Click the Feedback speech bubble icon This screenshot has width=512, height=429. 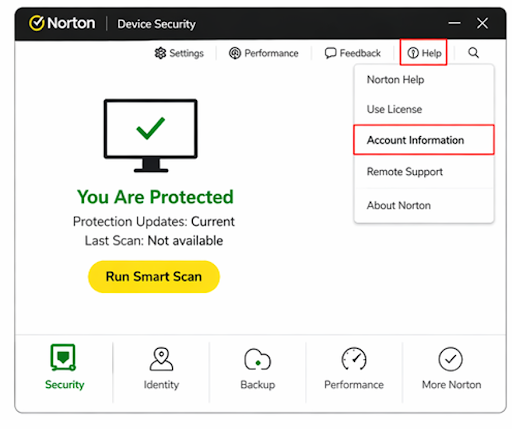(330, 53)
